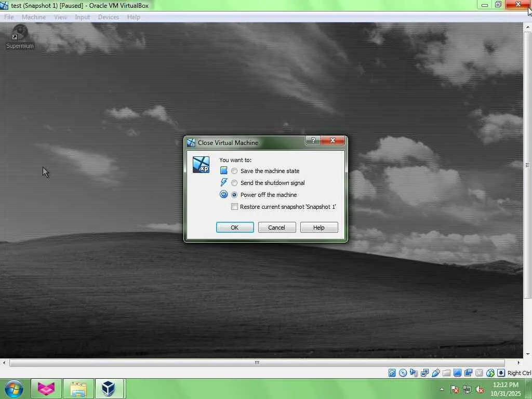Click the Help button in dialog

pyautogui.click(x=319, y=228)
